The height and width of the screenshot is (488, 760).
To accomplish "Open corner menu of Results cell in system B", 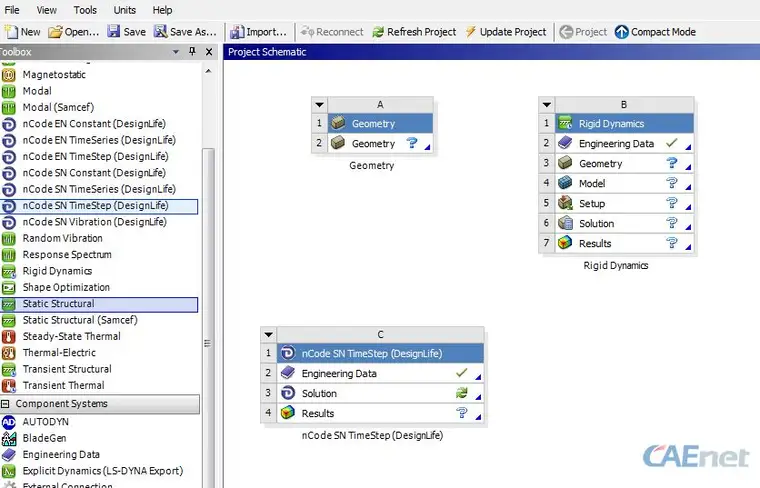I will 688,247.
